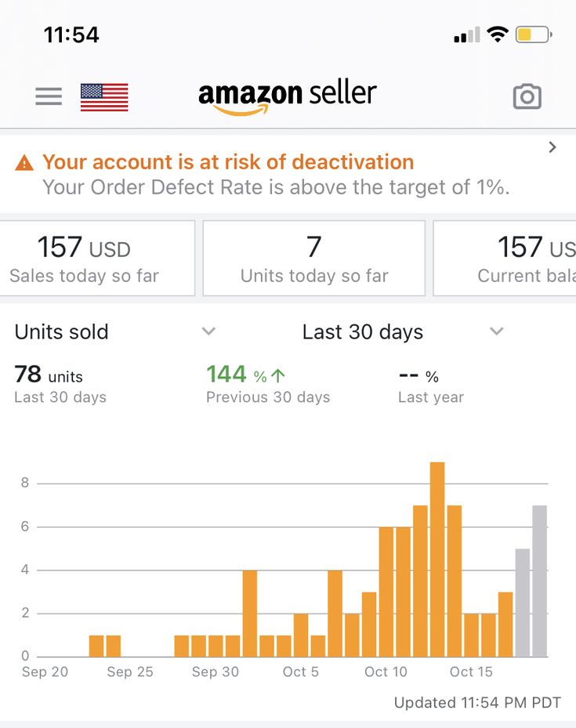Open the hamburger menu
This screenshot has width=576, height=728.
[49, 96]
